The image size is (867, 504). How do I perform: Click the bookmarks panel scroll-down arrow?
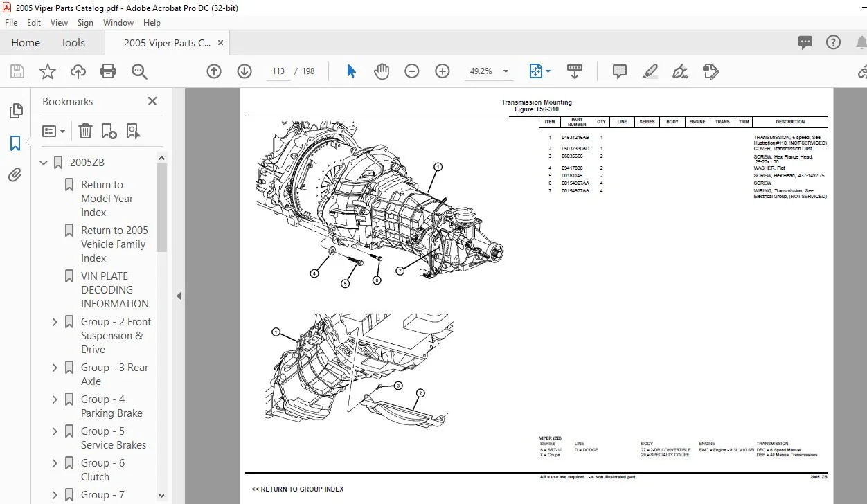click(x=162, y=495)
